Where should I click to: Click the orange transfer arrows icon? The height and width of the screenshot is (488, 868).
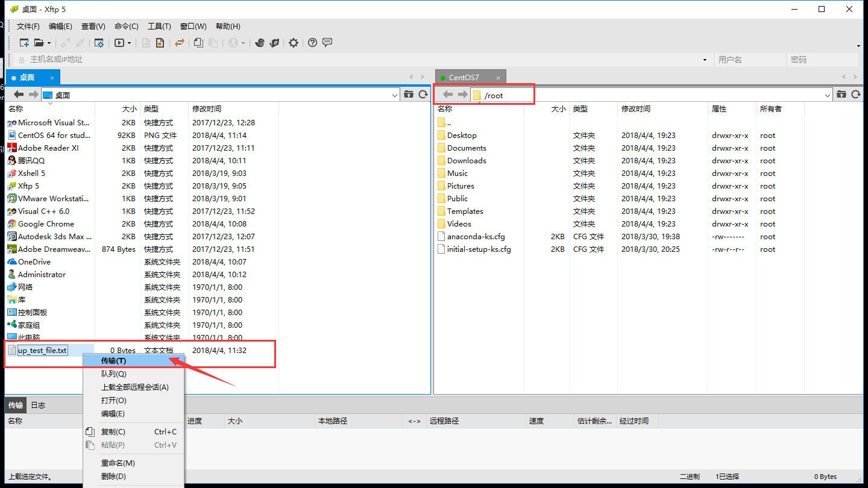click(179, 43)
